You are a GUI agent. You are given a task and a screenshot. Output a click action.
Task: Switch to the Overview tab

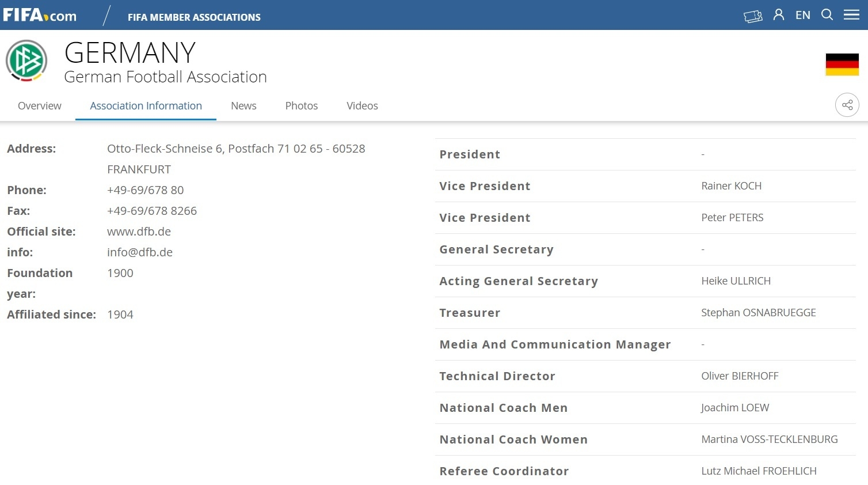[39, 106]
